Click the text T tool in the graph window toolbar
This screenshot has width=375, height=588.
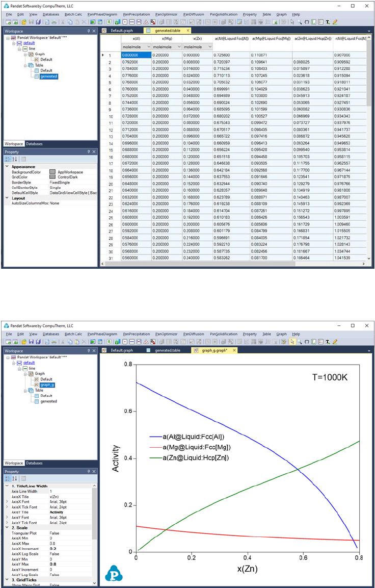point(328,342)
